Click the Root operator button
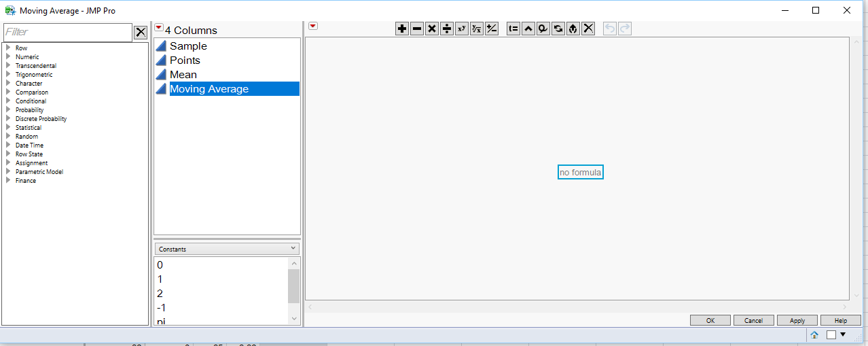 click(x=477, y=29)
